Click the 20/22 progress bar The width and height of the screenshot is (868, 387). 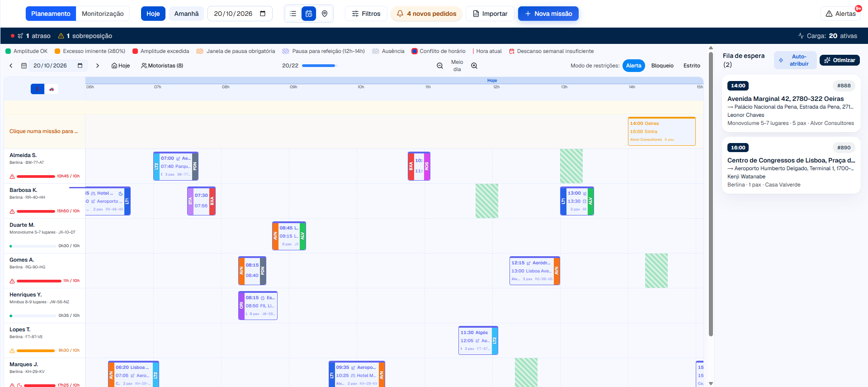coord(319,66)
